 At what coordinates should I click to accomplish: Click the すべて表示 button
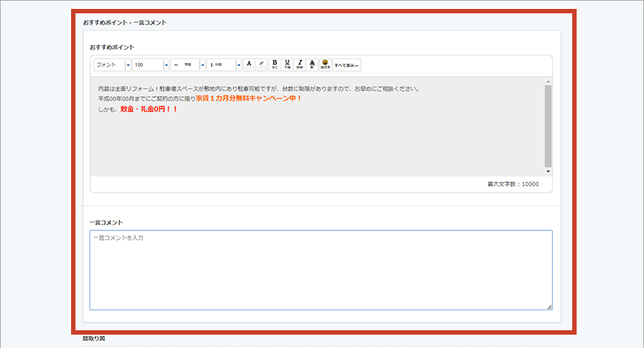(x=346, y=65)
